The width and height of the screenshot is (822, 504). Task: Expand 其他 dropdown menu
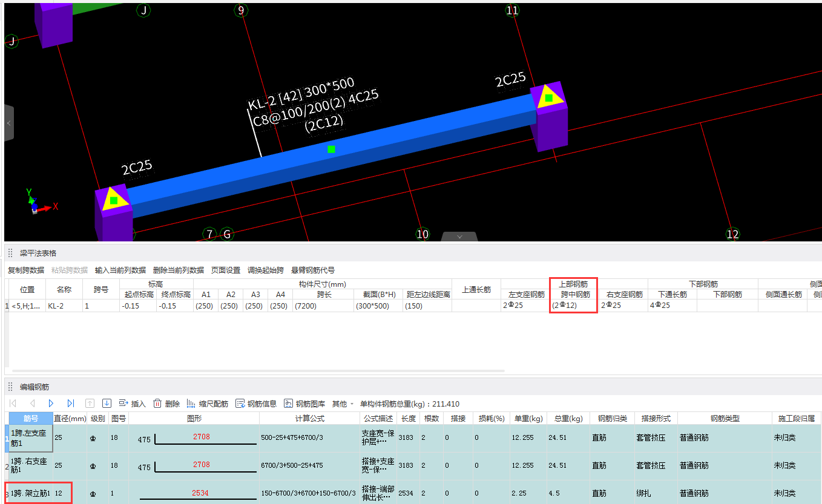tap(343, 404)
